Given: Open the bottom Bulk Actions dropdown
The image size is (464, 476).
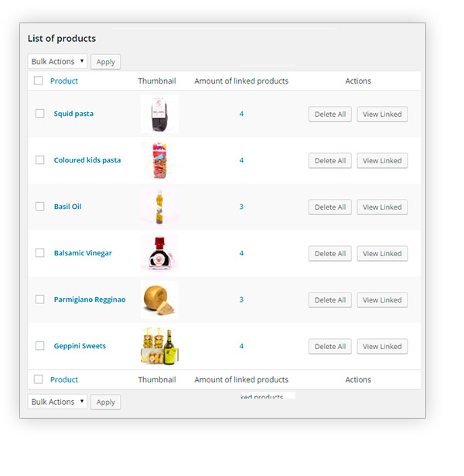Looking at the screenshot, I should point(57,402).
